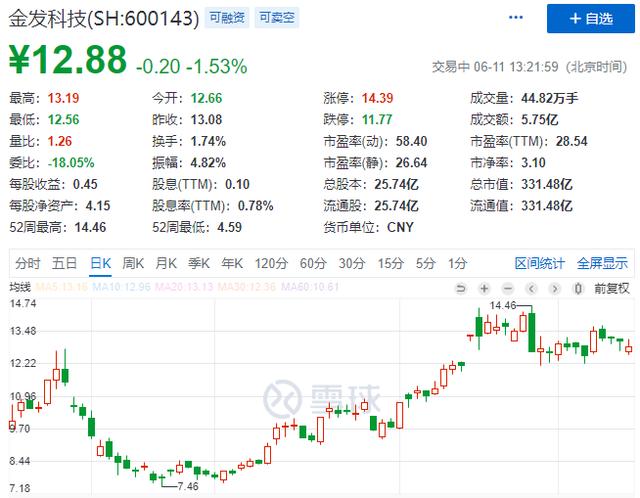Click the MA20 indicator value
The width and height of the screenshot is (640, 498).
[x=184, y=287]
